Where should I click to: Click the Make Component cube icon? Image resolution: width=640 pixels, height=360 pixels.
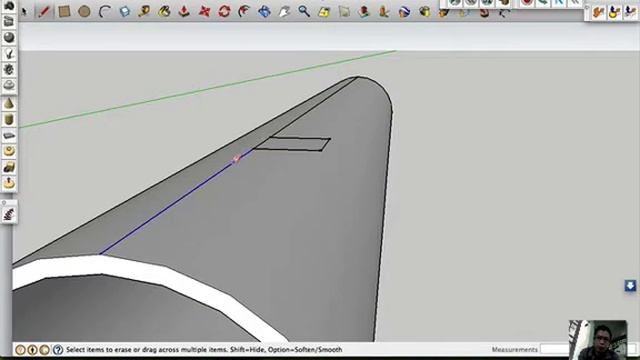pyautogui.click(x=124, y=11)
